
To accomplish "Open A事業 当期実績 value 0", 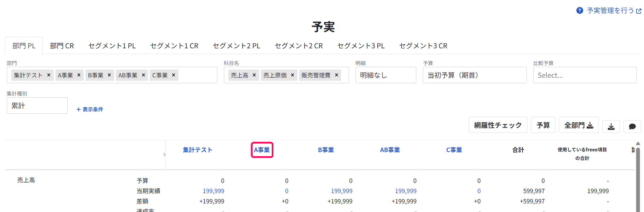I will [x=286, y=191].
